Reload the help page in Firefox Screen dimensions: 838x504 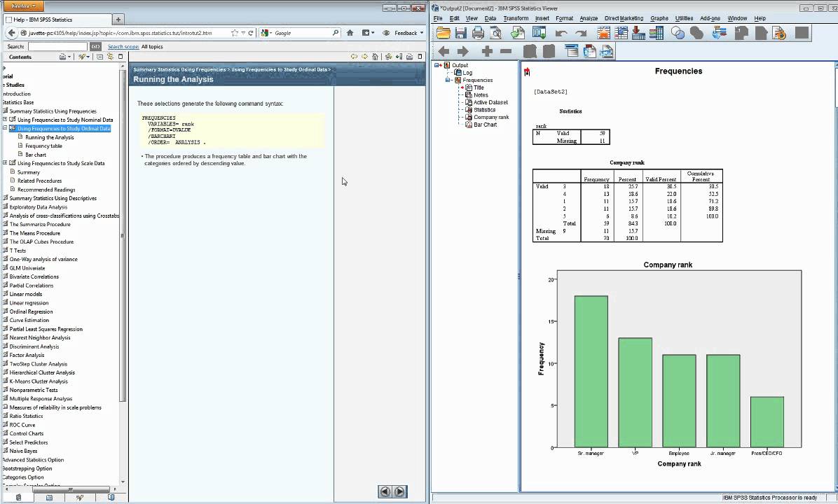[251, 33]
